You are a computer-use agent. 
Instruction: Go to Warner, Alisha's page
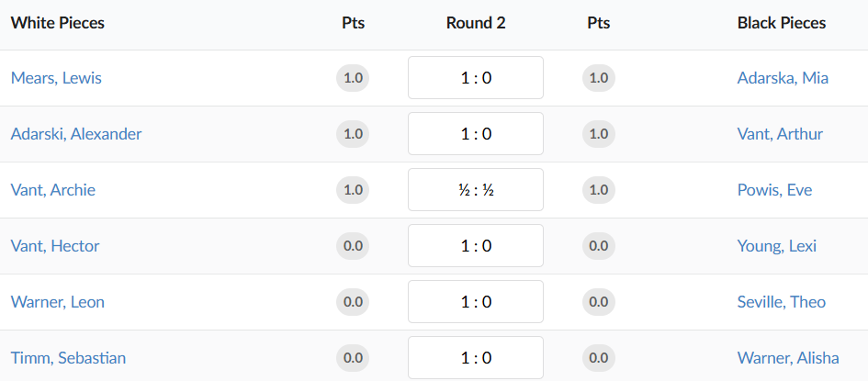click(788, 358)
